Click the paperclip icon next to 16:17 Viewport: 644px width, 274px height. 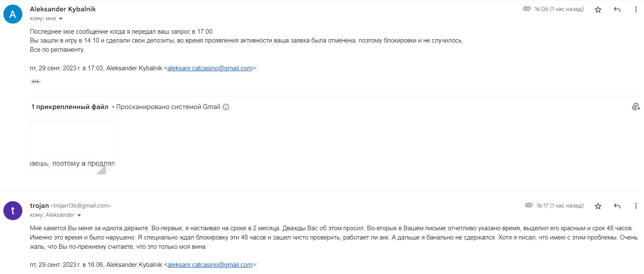pos(529,205)
